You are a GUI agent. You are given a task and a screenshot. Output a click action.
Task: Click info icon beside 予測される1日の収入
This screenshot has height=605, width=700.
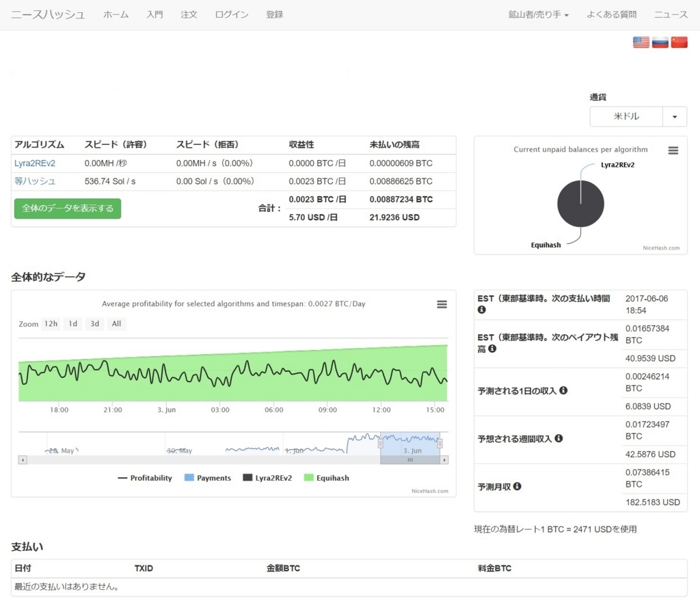coord(563,390)
